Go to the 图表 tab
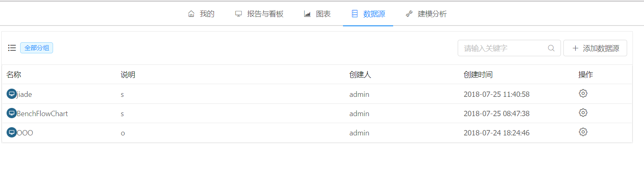This screenshot has height=174, width=644. [317, 14]
